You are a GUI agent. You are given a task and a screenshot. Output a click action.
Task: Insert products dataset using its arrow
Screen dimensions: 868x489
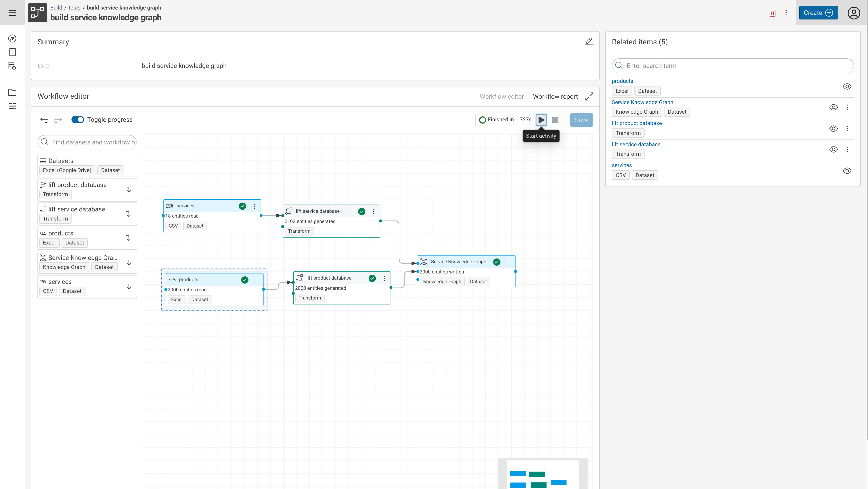[128, 238]
